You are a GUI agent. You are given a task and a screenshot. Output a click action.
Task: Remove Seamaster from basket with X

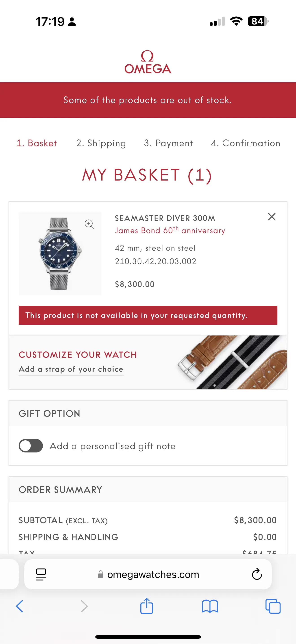272,216
